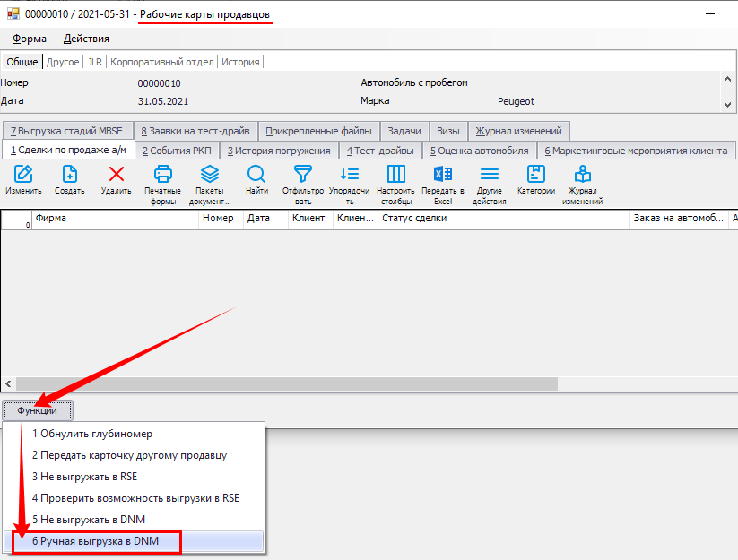Open the Прикрепленные файлы tab
Image resolution: width=738 pixels, height=560 pixels.
[x=319, y=131]
